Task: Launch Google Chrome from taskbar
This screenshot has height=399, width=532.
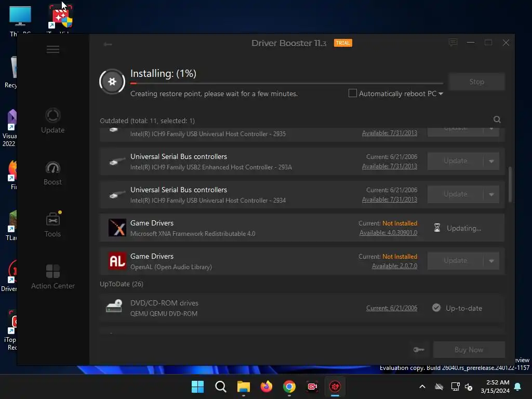Action: pyautogui.click(x=289, y=387)
